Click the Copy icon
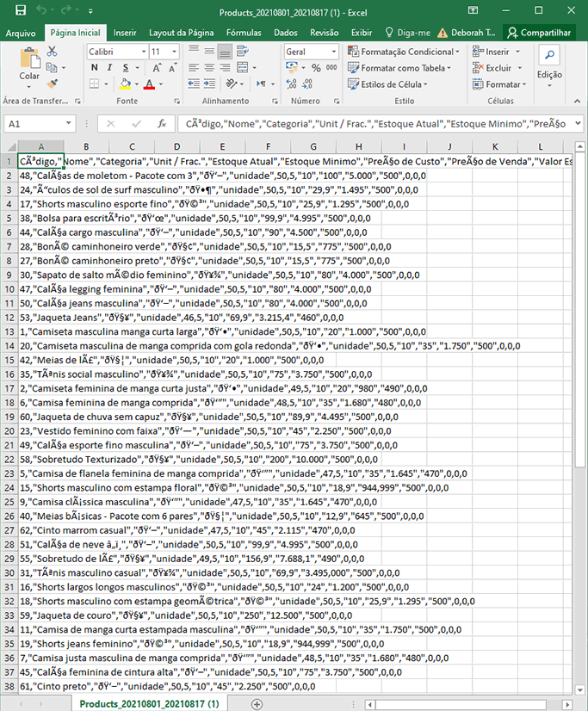 (52, 67)
